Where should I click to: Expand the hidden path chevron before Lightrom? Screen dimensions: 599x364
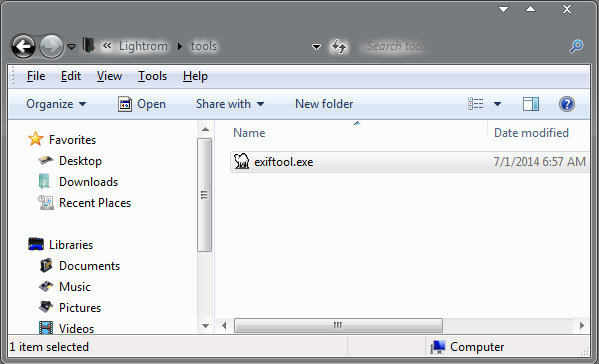point(107,46)
